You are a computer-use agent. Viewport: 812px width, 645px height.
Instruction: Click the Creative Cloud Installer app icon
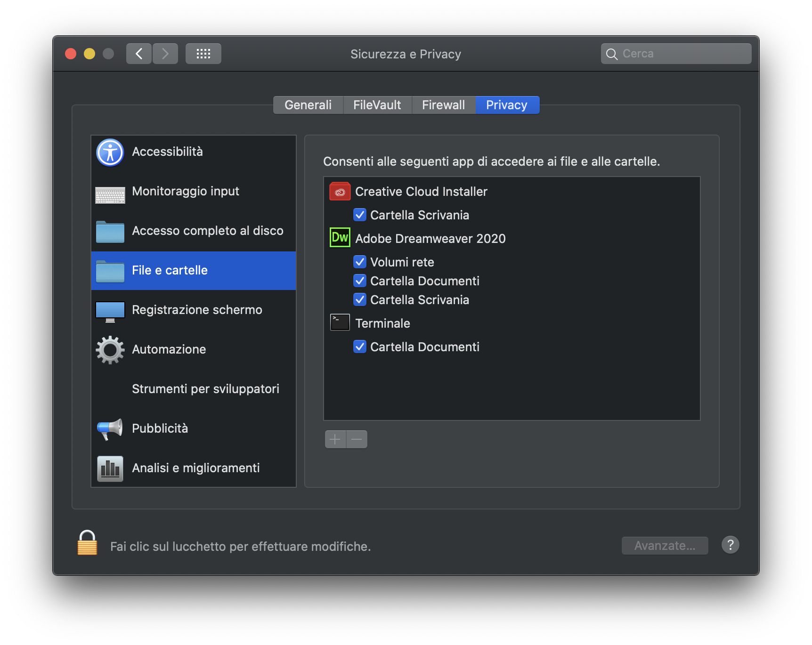point(340,192)
